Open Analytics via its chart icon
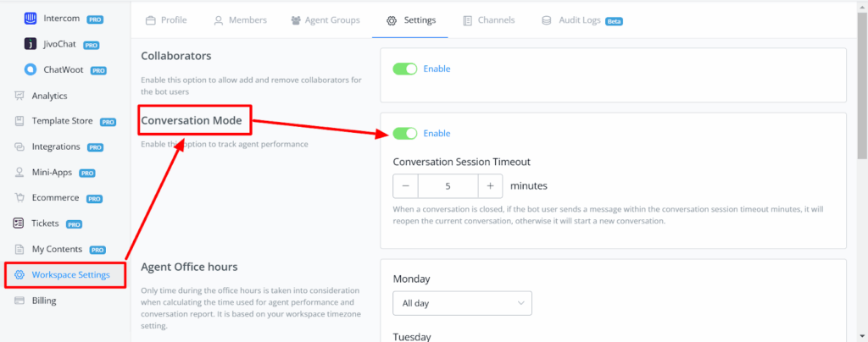The image size is (868, 342). (19, 96)
